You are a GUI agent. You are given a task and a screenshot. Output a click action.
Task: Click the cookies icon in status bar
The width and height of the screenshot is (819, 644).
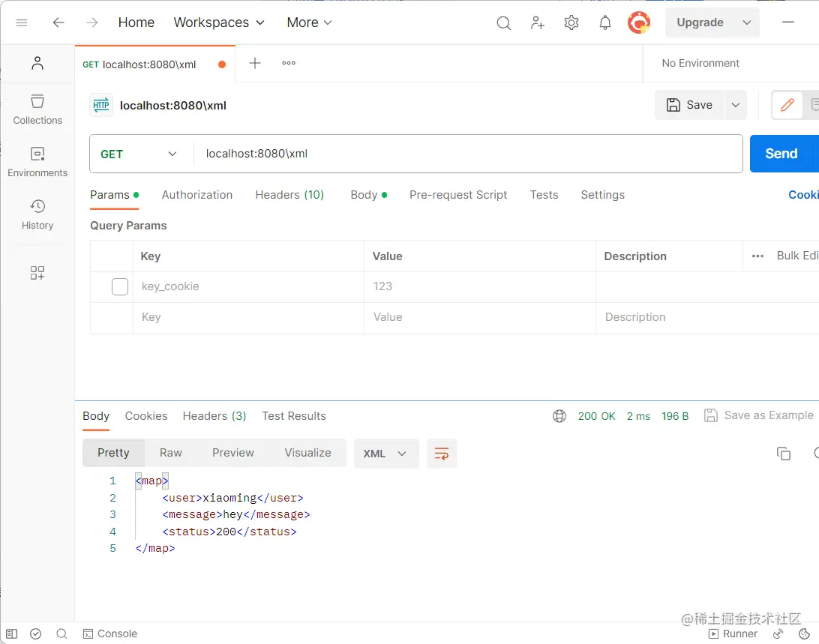804,634
